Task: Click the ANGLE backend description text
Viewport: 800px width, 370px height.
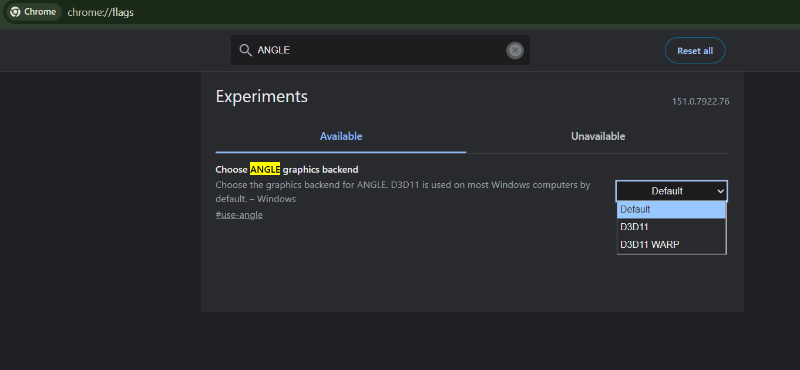Action: pos(403,192)
